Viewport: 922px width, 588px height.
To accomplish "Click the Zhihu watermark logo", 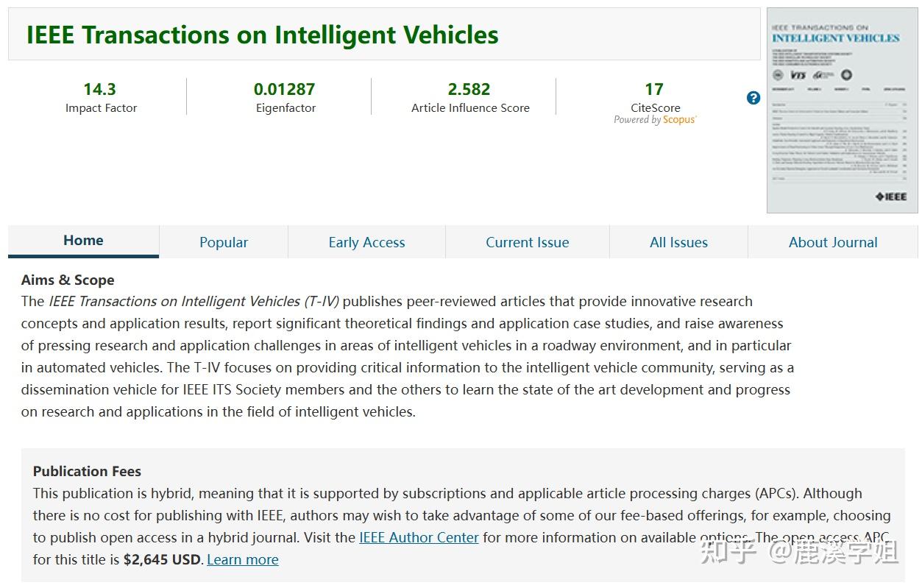I will tap(729, 552).
